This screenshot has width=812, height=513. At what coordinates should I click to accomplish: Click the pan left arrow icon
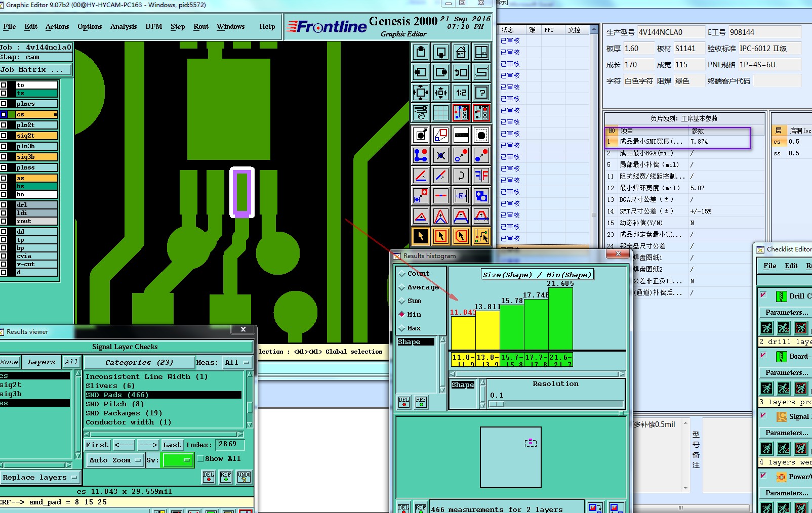[421, 72]
